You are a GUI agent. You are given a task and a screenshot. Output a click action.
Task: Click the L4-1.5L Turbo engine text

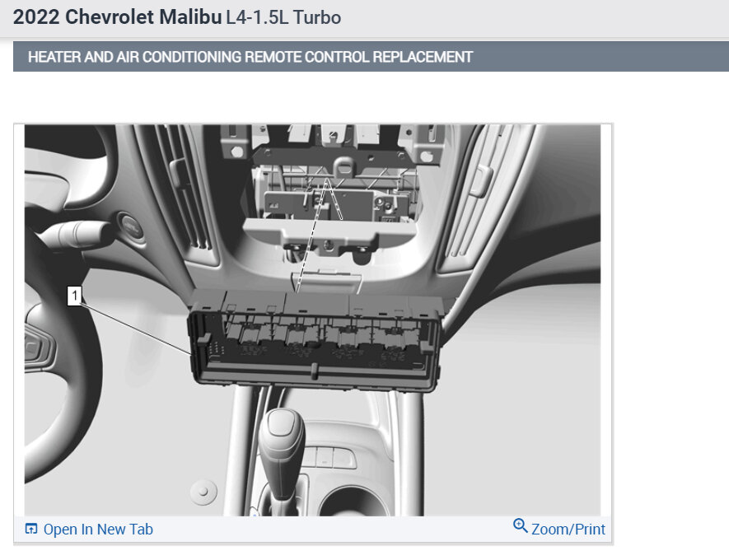click(283, 17)
